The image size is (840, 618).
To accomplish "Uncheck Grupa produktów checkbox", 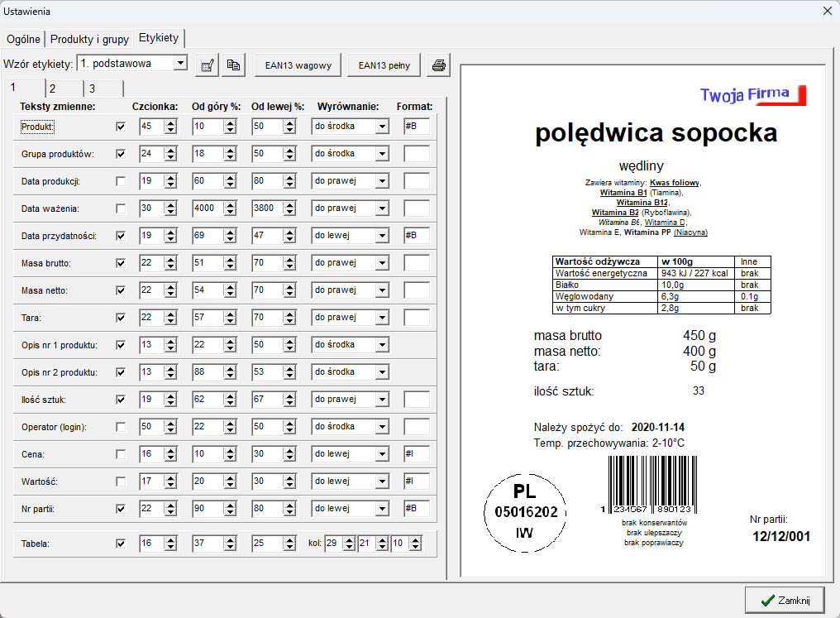I will pyautogui.click(x=121, y=154).
